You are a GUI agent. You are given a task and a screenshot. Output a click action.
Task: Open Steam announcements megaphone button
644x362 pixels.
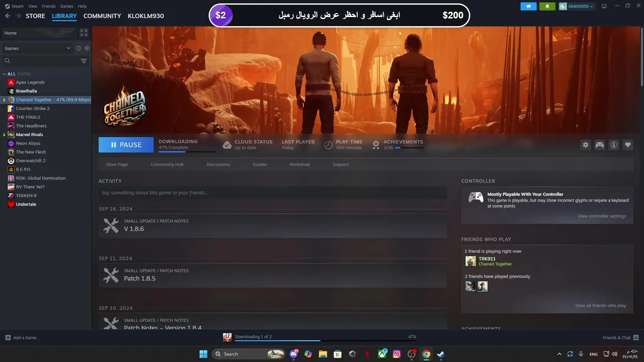(528, 6)
